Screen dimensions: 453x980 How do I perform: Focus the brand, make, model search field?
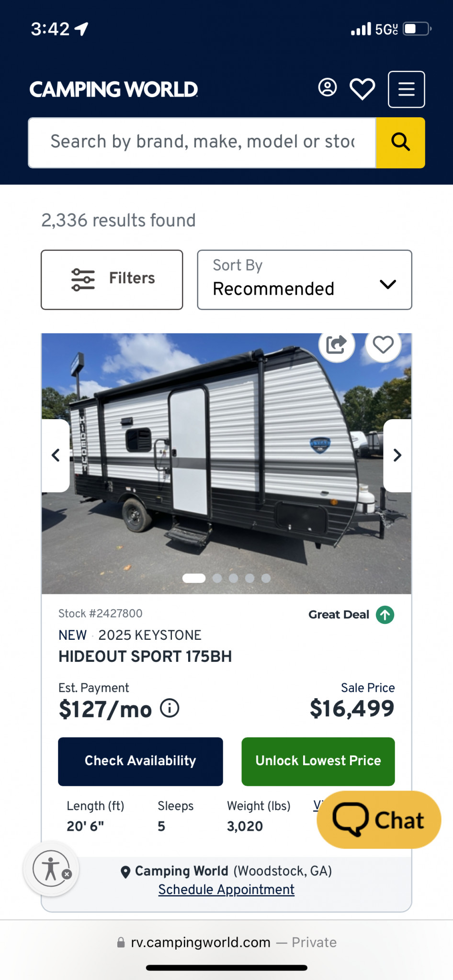pyautogui.click(x=202, y=143)
